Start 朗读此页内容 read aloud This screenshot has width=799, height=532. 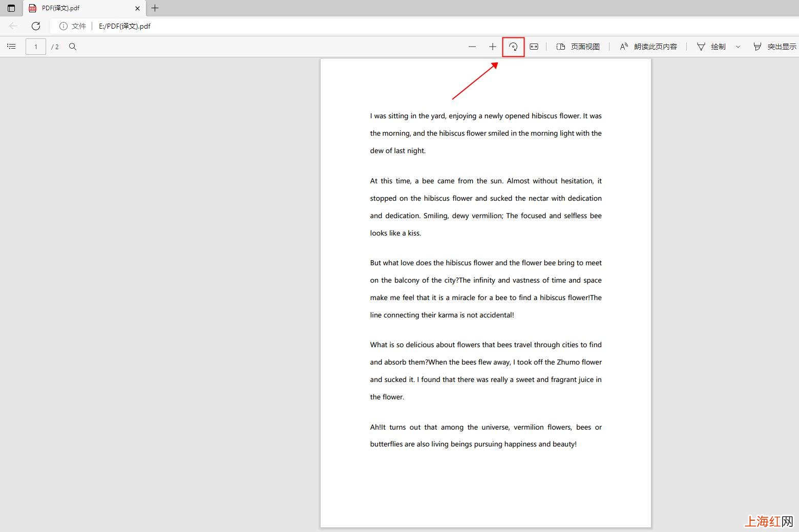(x=648, y=47)
